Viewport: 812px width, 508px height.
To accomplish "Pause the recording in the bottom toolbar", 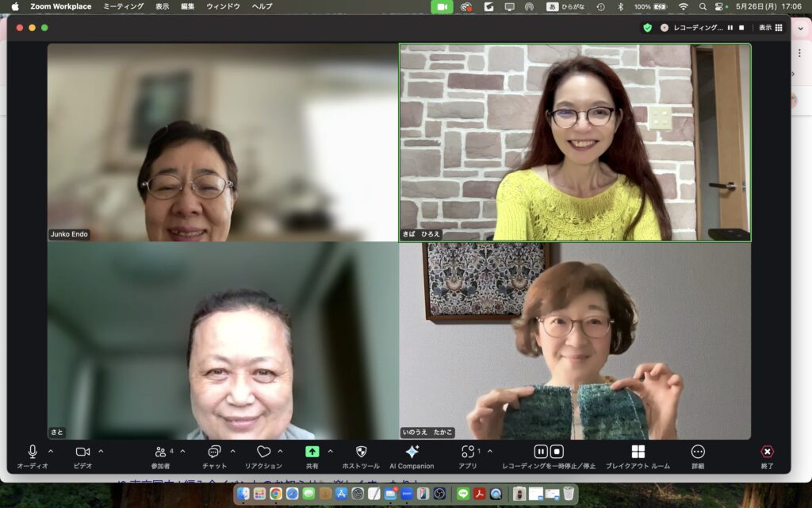I will (x=541, y=452).
